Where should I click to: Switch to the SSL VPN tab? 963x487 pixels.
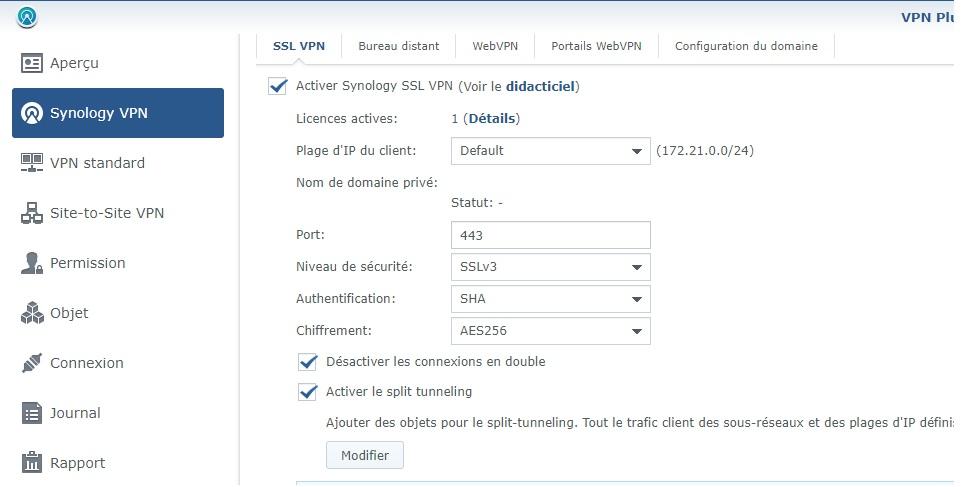299,46
